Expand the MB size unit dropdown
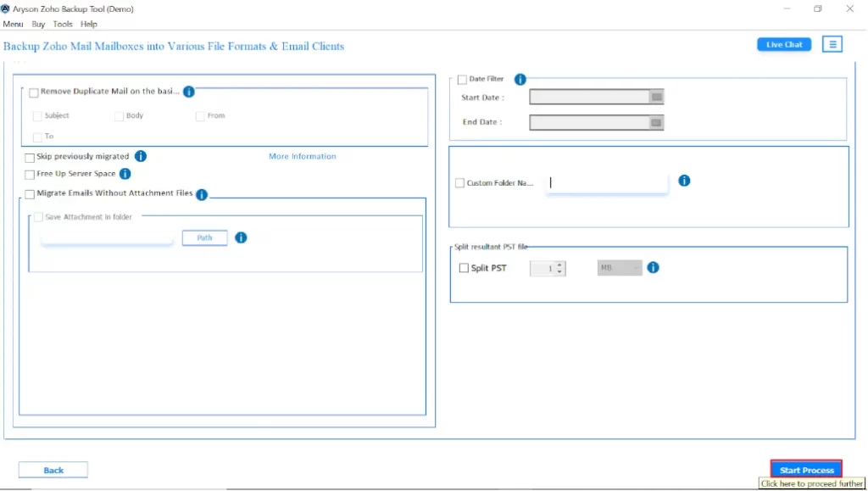 click(620, 268)
